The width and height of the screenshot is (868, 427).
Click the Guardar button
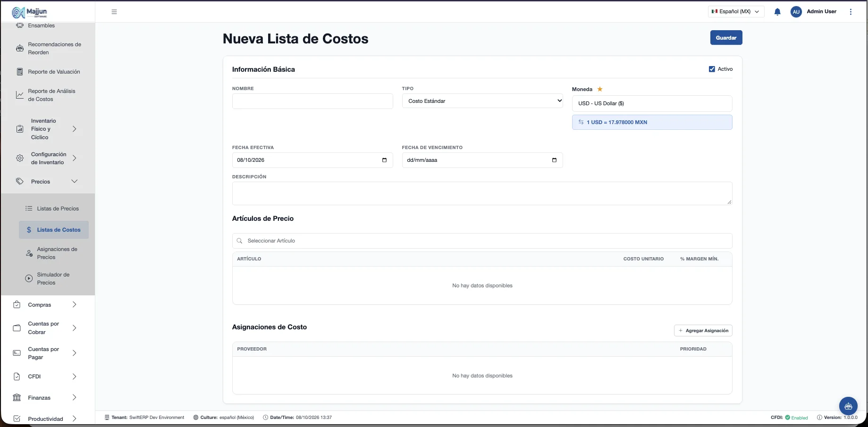pos(726,38)
